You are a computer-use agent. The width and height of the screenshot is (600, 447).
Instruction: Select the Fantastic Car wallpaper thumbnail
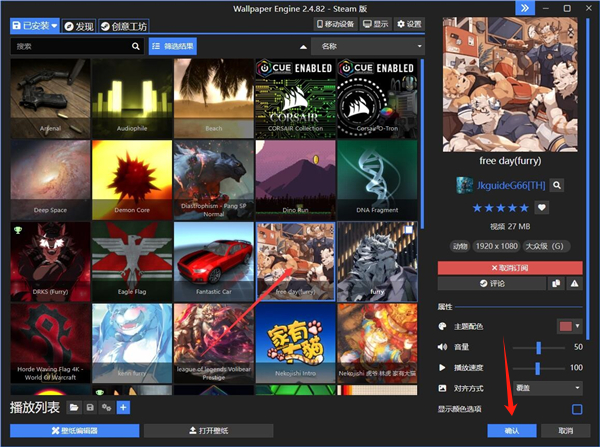tap(214, 260)
